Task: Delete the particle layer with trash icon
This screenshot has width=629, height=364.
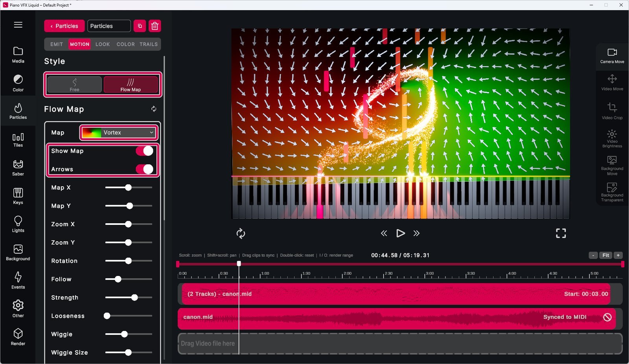Action: 155,26
